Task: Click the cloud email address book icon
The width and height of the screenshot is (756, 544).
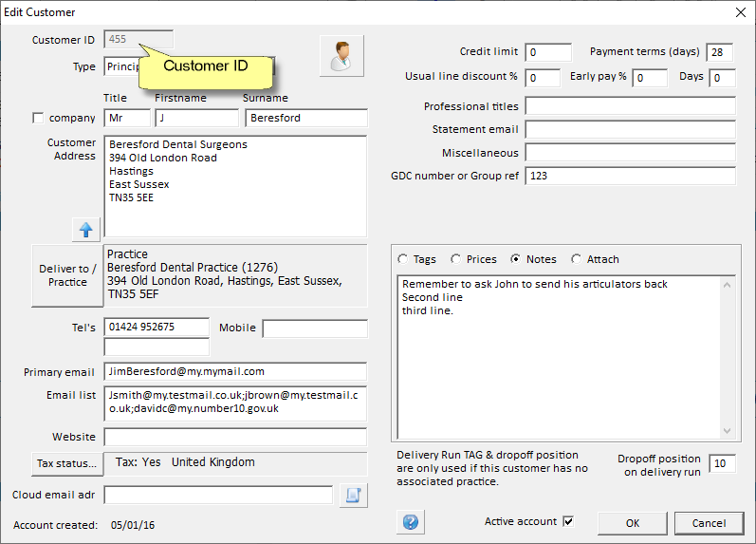Action: click(x=353, y=495)
